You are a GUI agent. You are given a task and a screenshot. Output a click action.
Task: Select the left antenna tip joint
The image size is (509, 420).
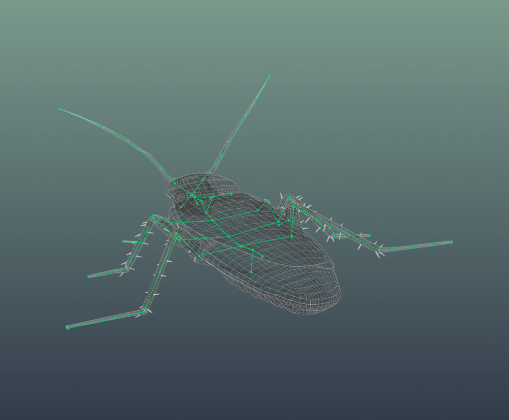[58, 108]
